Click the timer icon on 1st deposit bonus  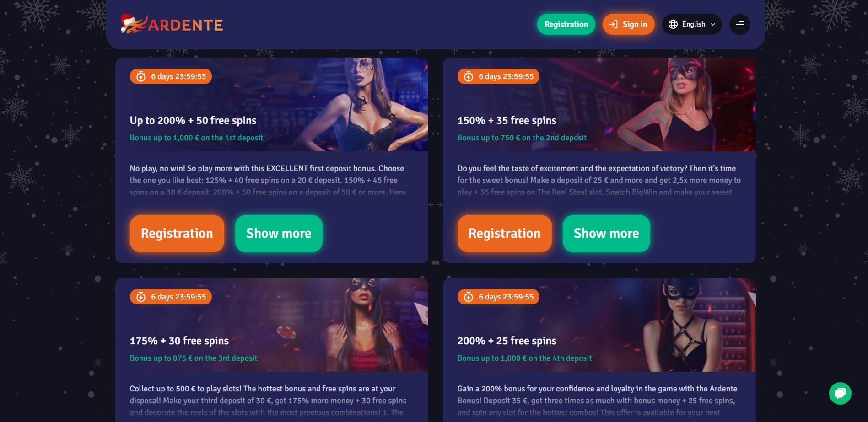coord(141,76)
